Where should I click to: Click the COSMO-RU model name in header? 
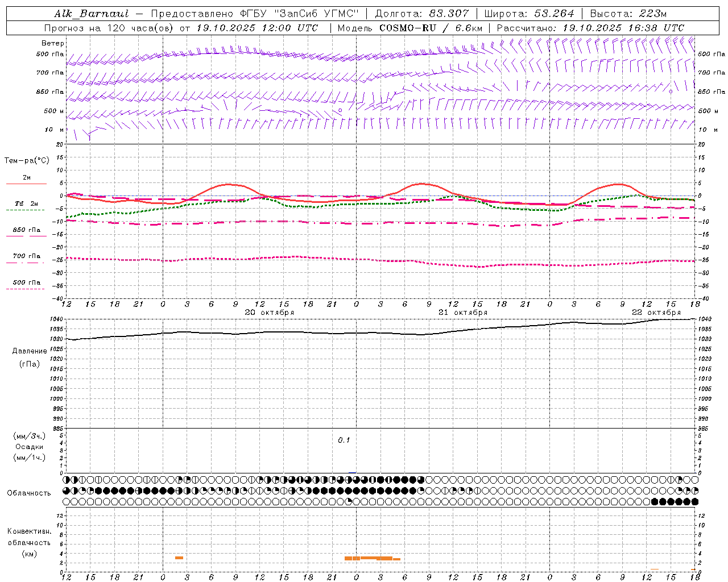pos(407,28)
